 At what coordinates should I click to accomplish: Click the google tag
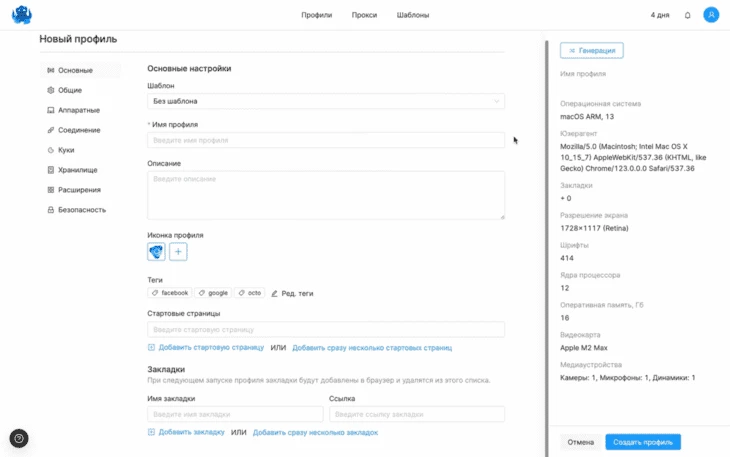point(213,293)
